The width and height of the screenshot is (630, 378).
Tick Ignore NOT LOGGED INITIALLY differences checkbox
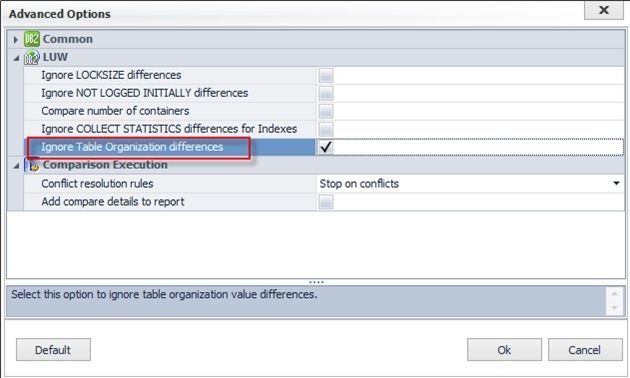[326, 93]
